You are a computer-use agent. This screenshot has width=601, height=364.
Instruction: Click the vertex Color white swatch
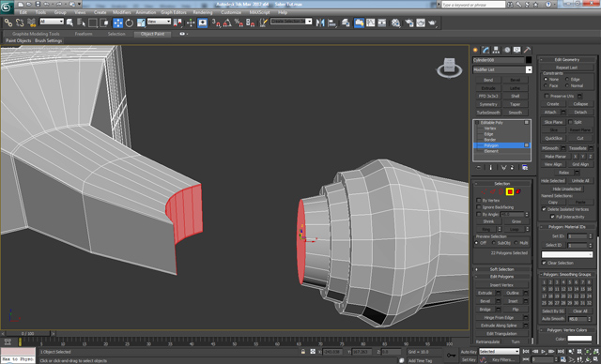pyautogui.click(x=579, y=339)
